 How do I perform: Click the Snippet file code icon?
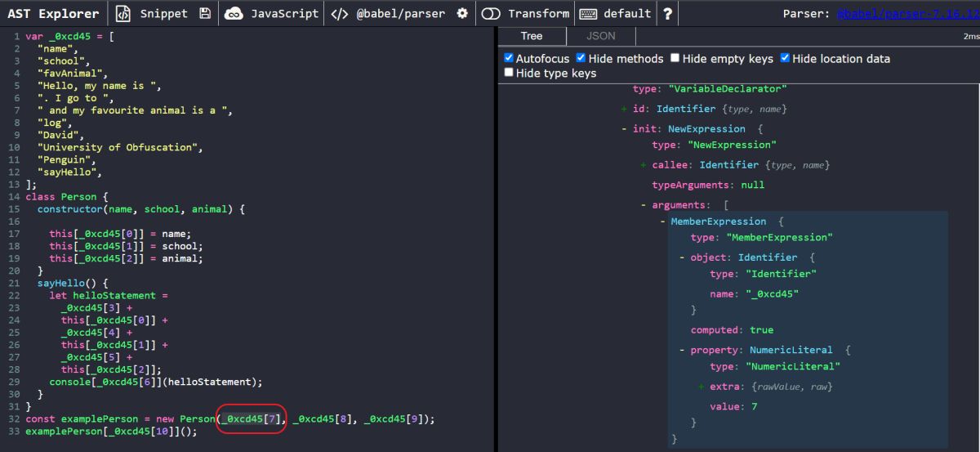pos(122,13)
